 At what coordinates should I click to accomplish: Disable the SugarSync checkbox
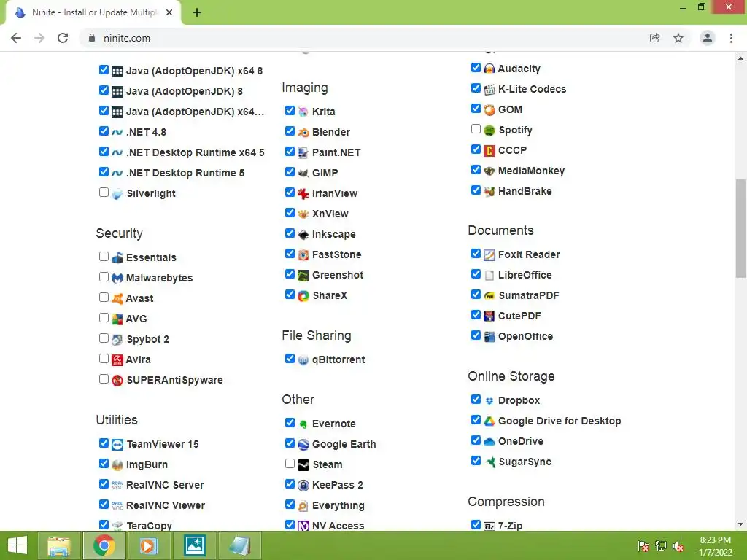coord(476,461)
